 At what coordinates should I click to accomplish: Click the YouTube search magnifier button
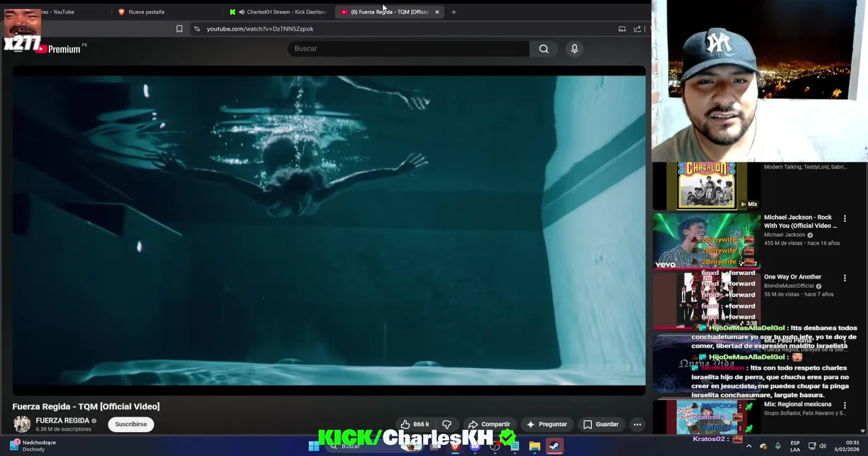coord(543,49)
